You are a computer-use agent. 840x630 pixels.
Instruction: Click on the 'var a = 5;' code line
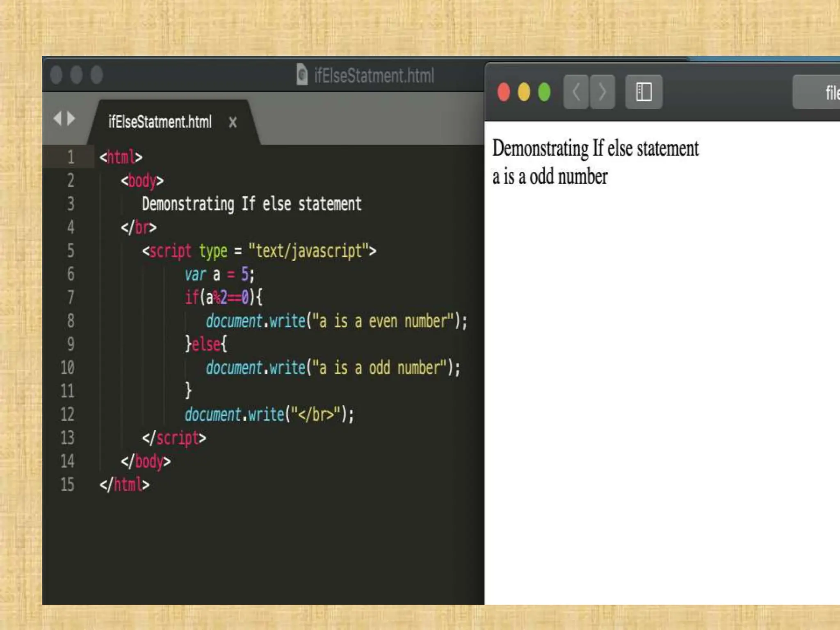point(219,274)
